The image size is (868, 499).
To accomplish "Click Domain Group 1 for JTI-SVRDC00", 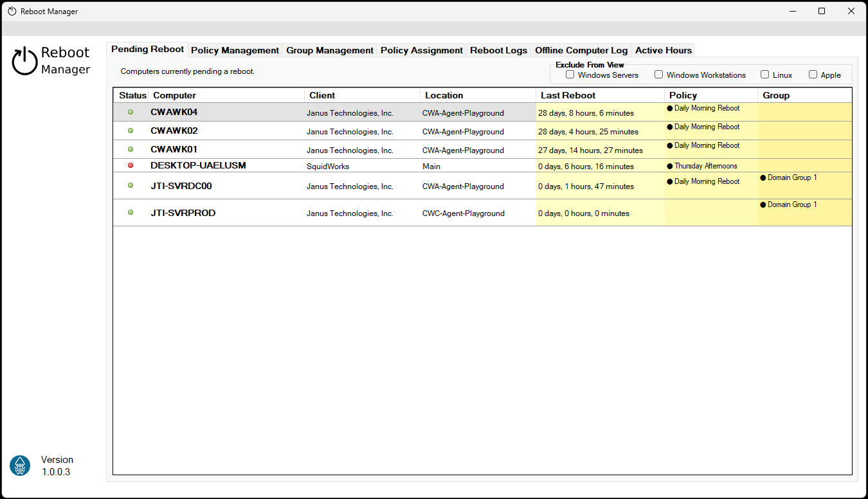I will coord(788,177).
